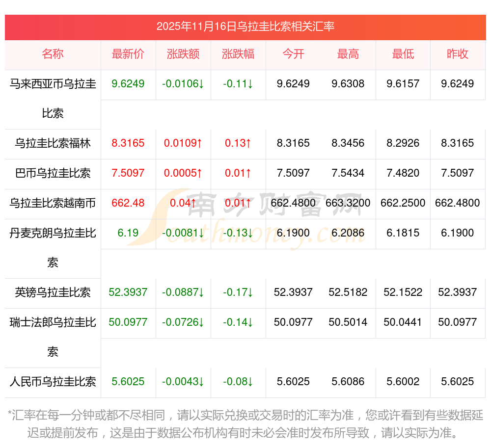
Task: Click the 昨收 column header
Action: [x=458, y=54]
